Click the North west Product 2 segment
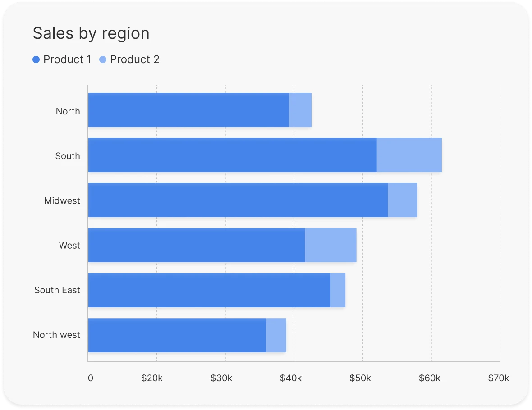This screenshot has width=532, height=410. (x=276, y=335)
